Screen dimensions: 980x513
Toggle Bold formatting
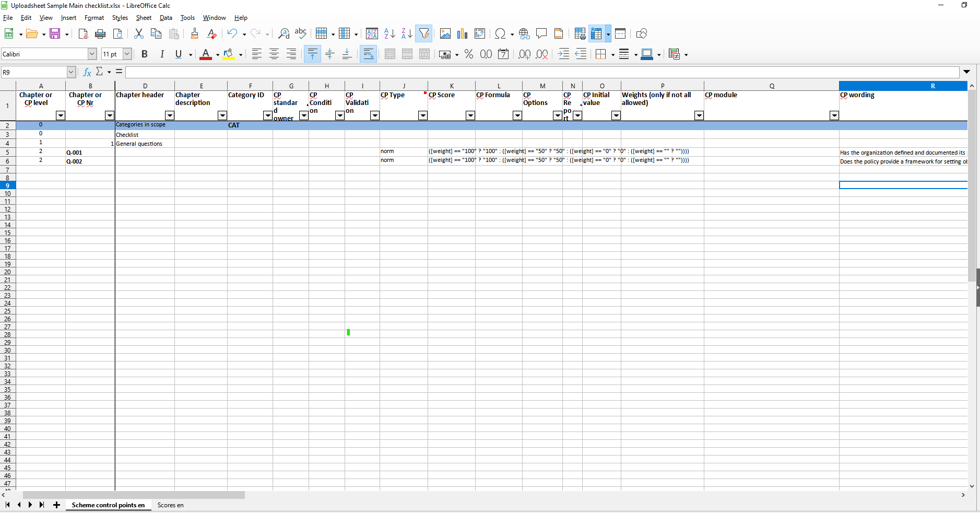[x=145, y=54]
